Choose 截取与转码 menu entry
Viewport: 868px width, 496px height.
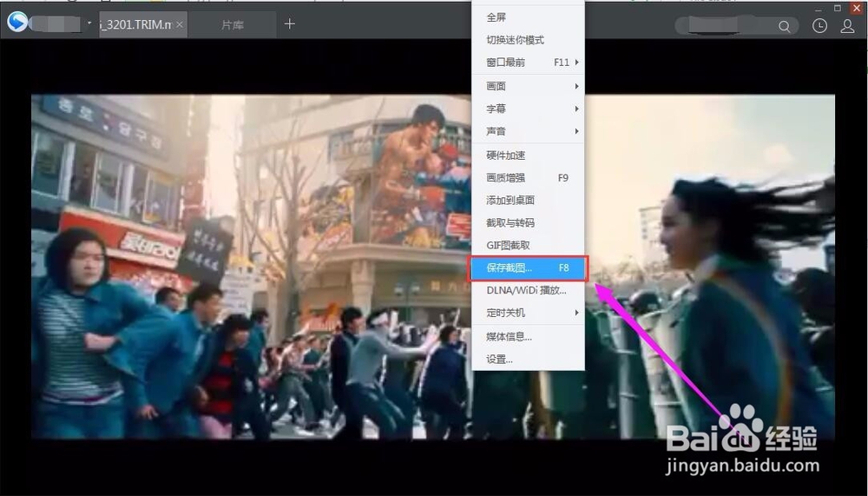point(528,222)
